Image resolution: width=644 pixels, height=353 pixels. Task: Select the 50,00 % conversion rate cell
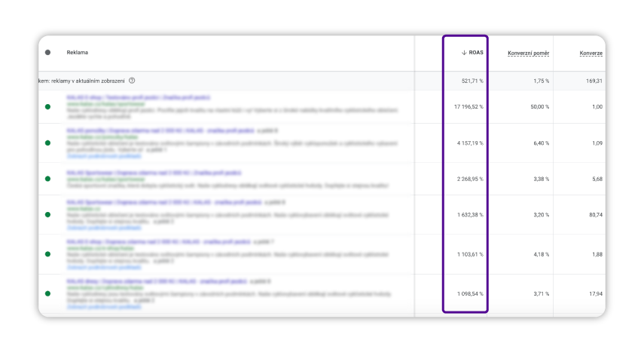pos(537,107)
